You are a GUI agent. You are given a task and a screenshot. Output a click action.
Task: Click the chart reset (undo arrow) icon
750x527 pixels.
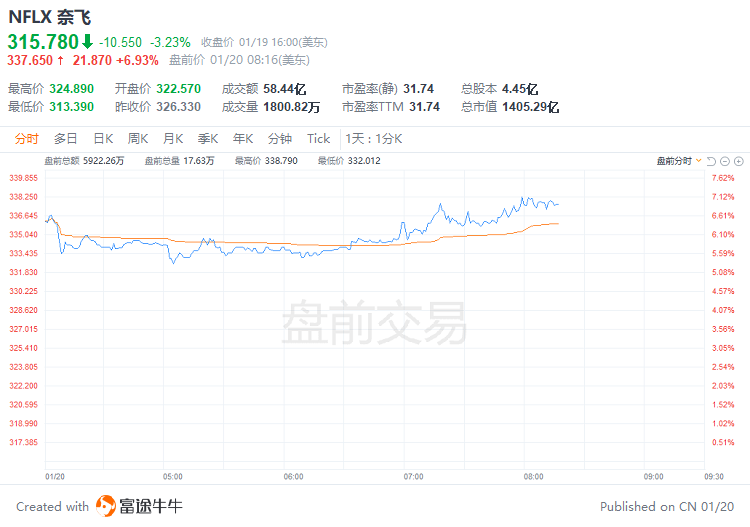click(711, 161)
